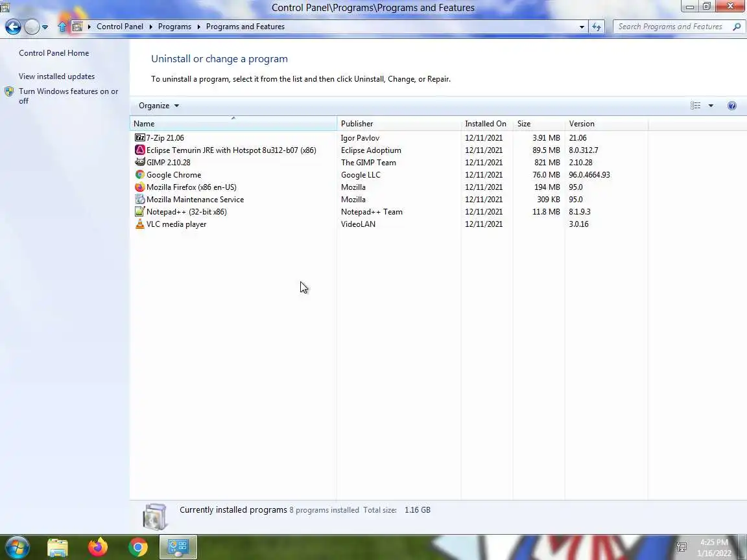Sort by the Size column header
Screen dimensions: 747x560
(539, 123)
